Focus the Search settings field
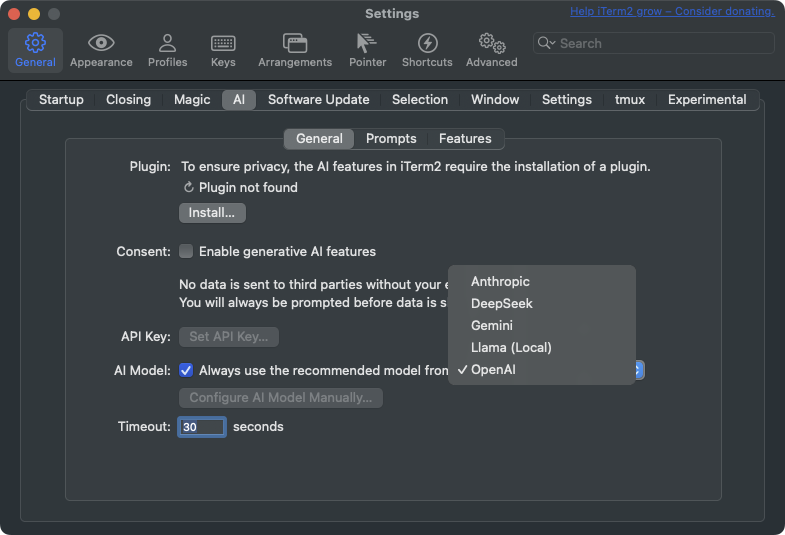The image size is (785, 535). [654, 43]
